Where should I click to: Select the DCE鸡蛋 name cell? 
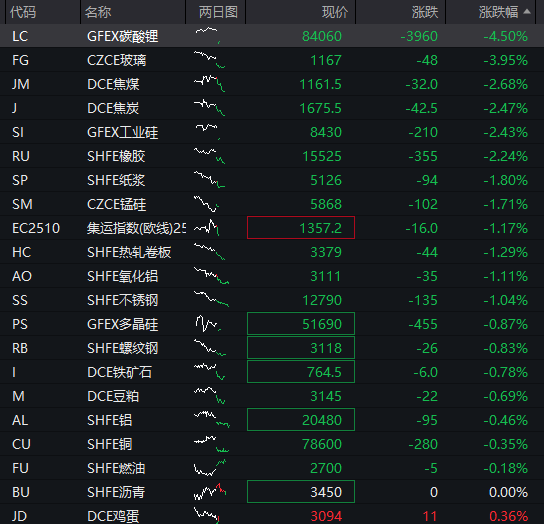(x=113, y=516)
